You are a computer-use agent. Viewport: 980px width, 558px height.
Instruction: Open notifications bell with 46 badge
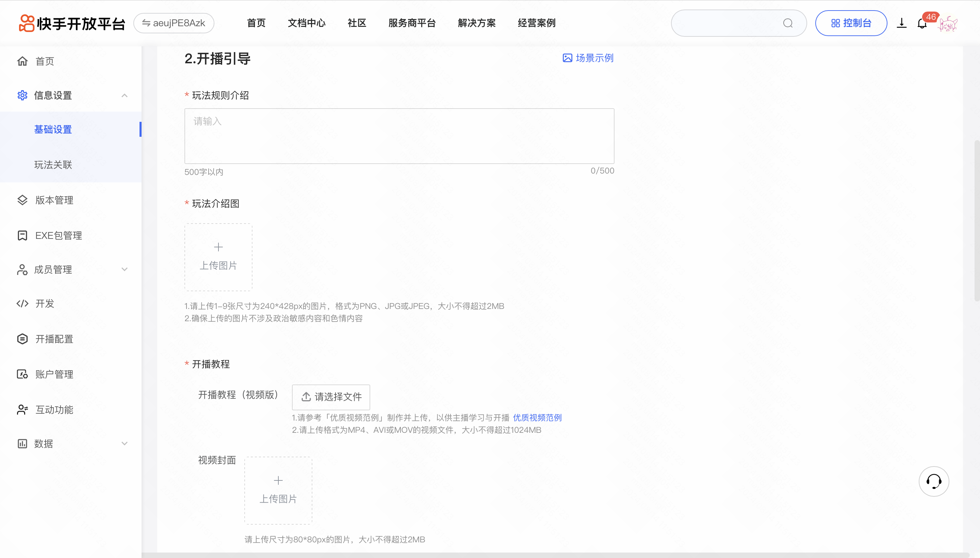922,24
